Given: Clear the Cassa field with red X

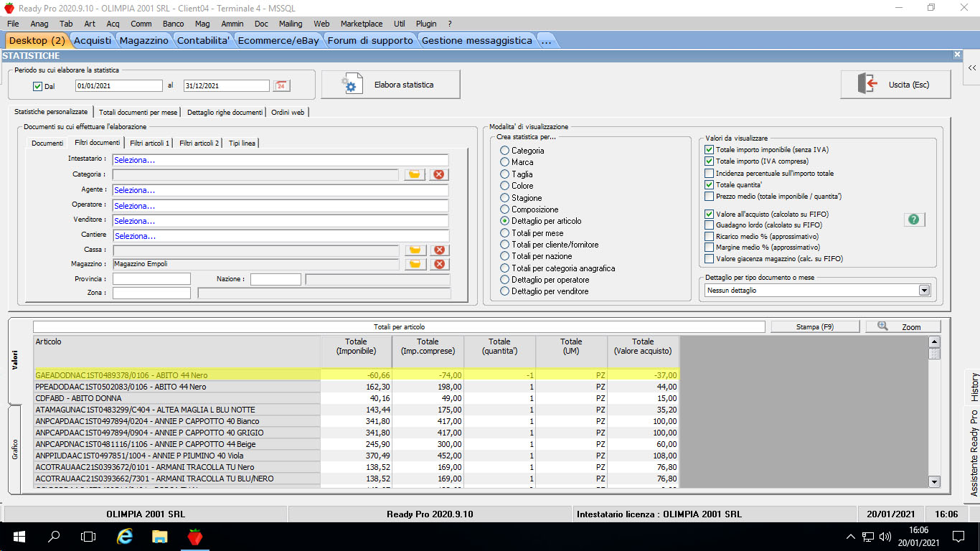Looking at the screenshot, I should click(439, 250).
